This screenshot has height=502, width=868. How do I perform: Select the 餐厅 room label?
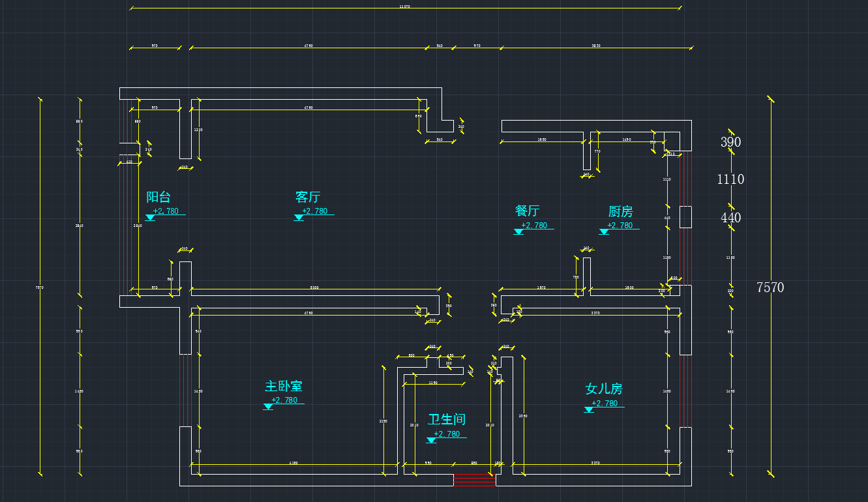(x=527, y=211)
